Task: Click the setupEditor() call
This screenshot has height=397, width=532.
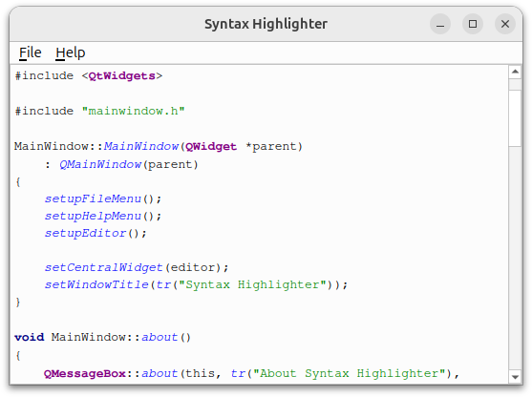Action: [x=96, y=233]
